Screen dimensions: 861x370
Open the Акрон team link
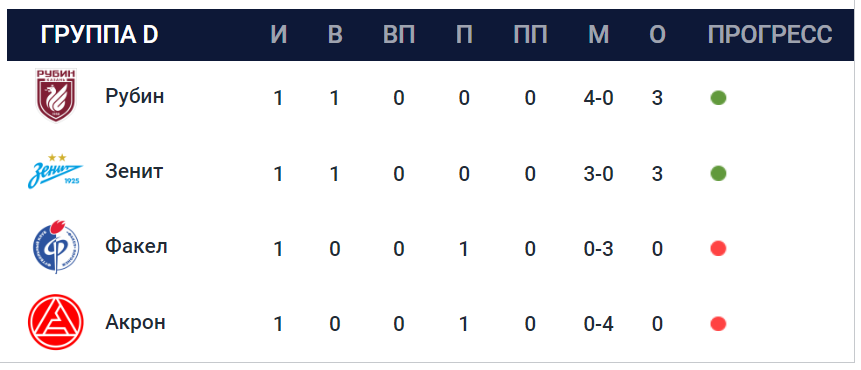coord(135,322)
